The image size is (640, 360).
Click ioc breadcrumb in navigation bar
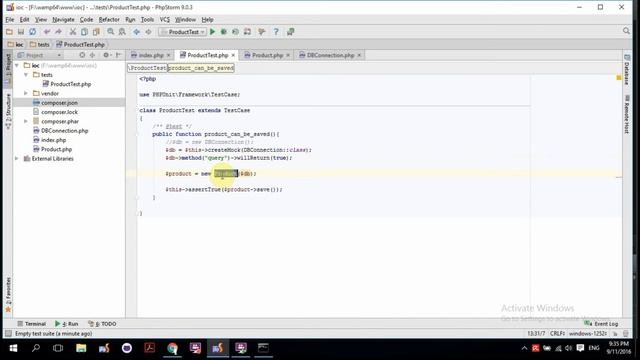pos(16,44)
